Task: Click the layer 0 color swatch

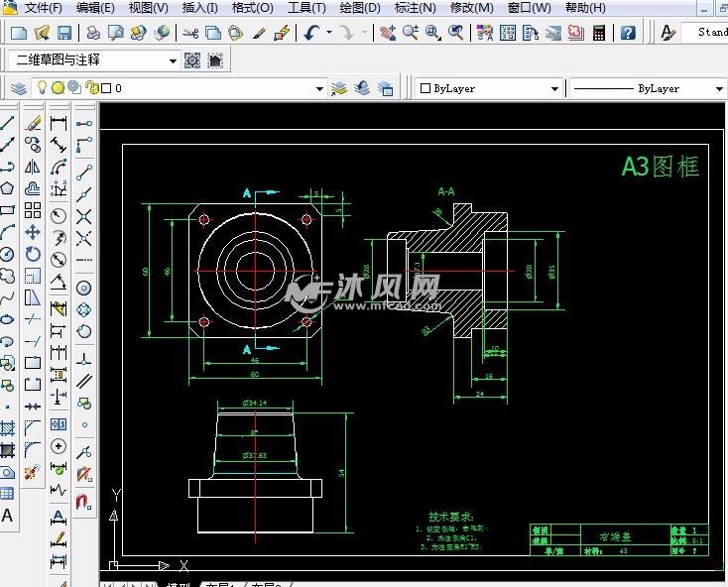Action: pos(103,88)
